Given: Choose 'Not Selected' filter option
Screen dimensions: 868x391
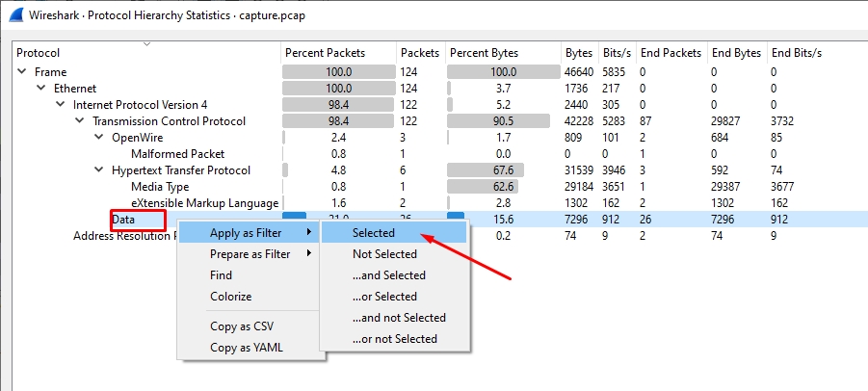Looking at the screenshot, I should 384,254.
